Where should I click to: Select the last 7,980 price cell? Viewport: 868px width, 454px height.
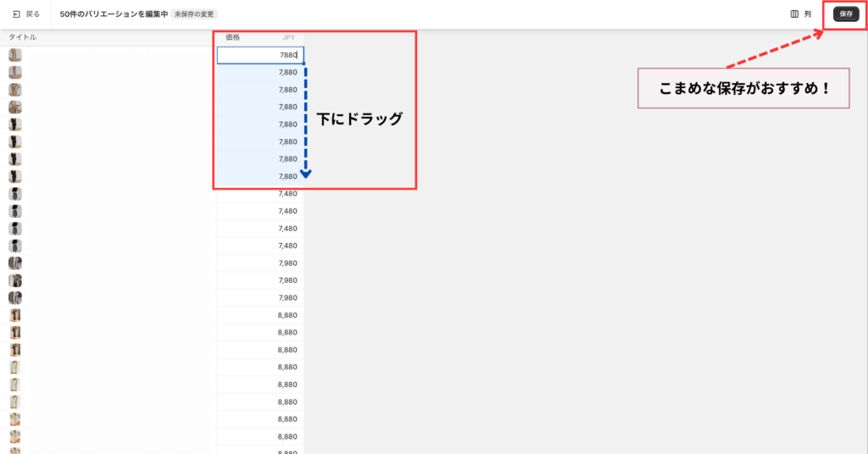point(260,297)
